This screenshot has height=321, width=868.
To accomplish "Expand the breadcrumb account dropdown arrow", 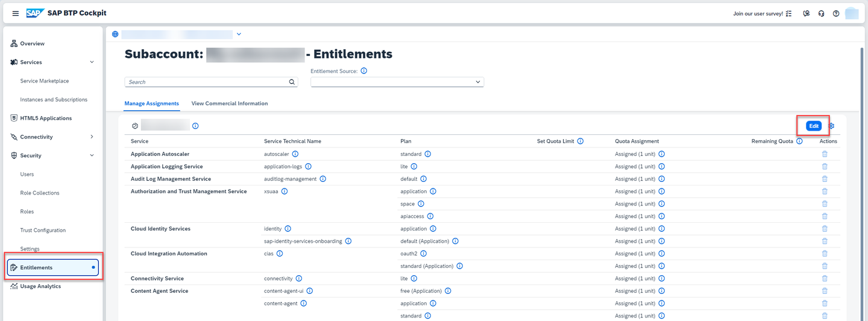I will [x=239, y=34].
